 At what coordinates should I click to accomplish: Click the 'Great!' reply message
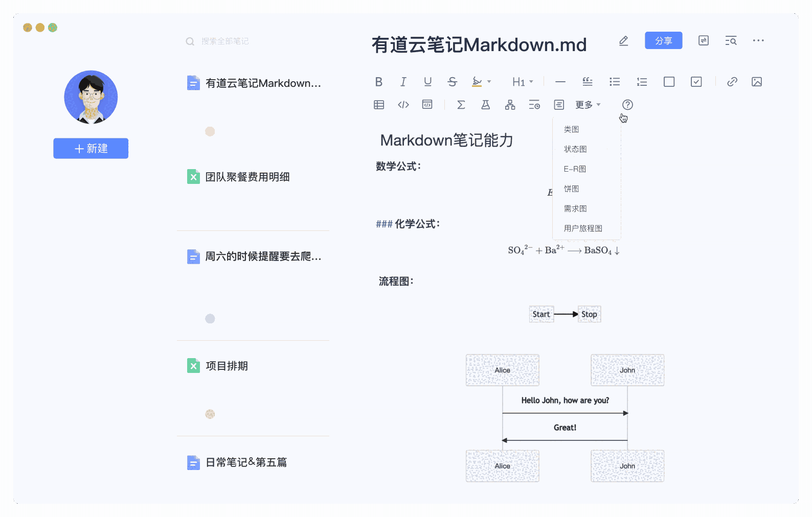click(x=565, y=428)
